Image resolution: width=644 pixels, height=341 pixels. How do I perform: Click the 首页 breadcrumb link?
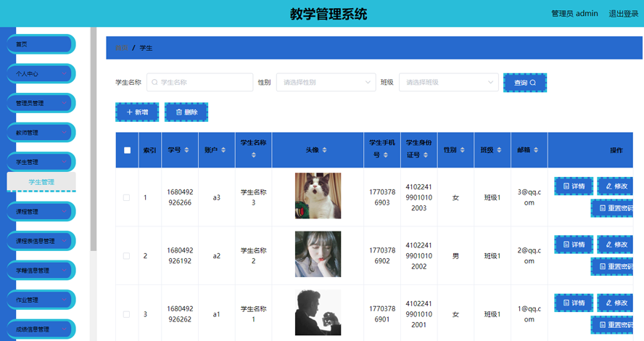pos(122,48)
